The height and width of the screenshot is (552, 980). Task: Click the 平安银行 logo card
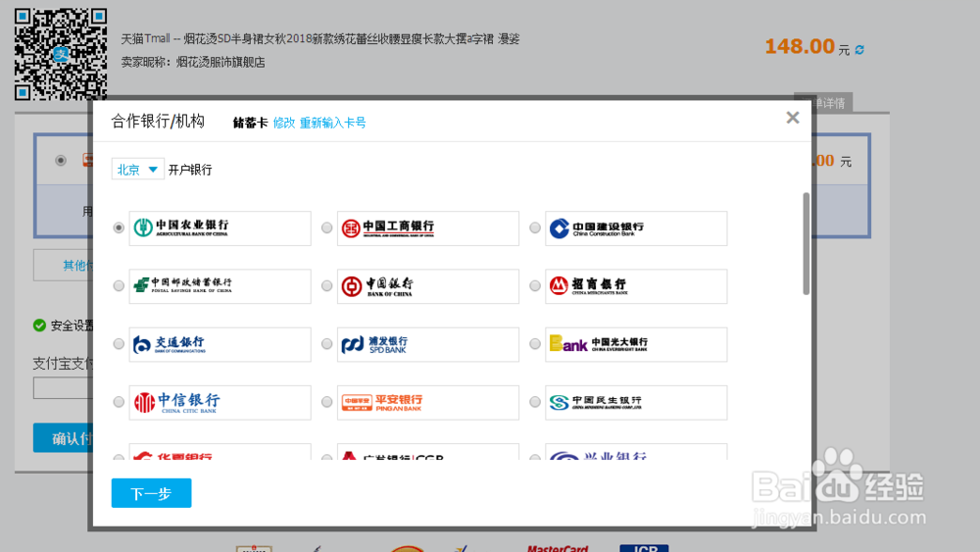pos(428,403)
